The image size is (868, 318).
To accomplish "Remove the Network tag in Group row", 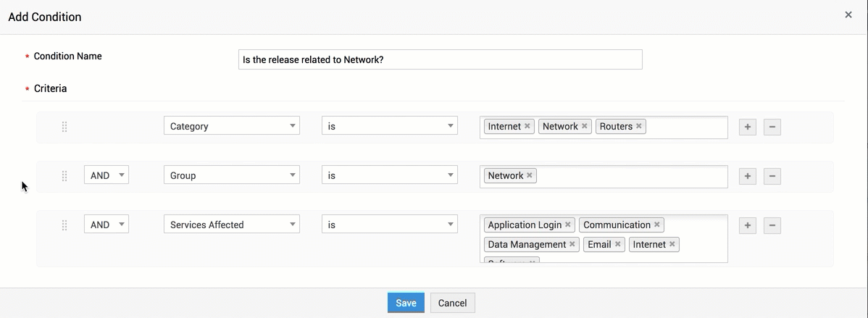I will click(530, 175).
